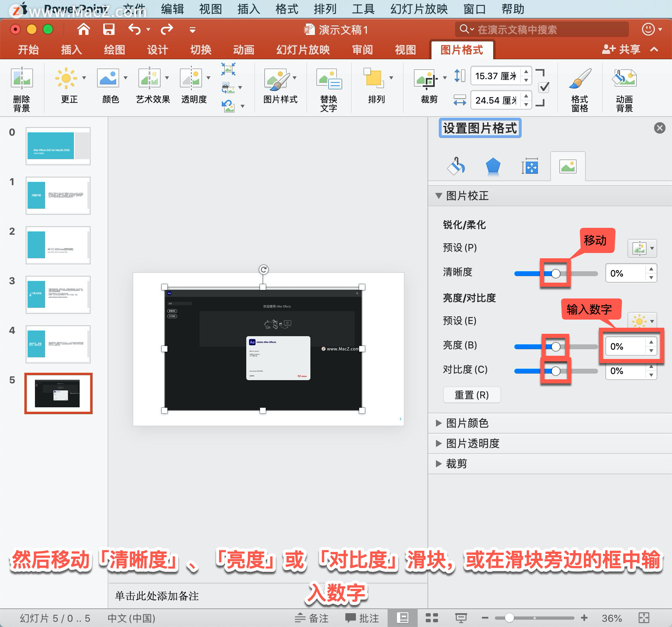Open the 设计 ribbon tab
The image size is (672, 627).
158,50
